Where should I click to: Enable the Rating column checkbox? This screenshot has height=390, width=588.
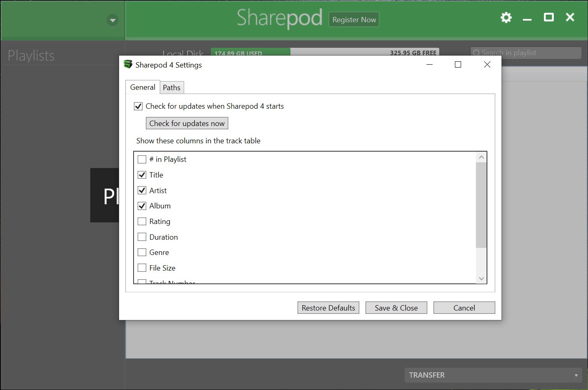click(x=142, y=222)
